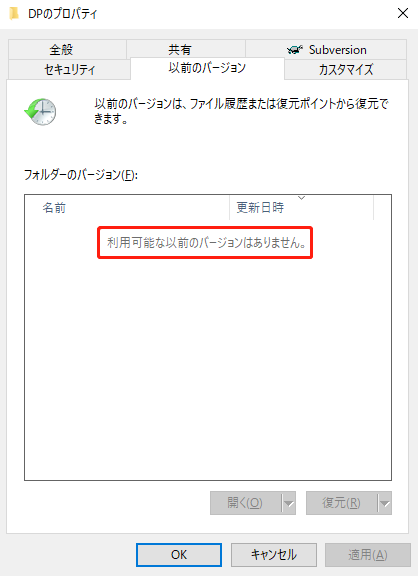Expand the 開く(O) dropdown arrow

289,503
